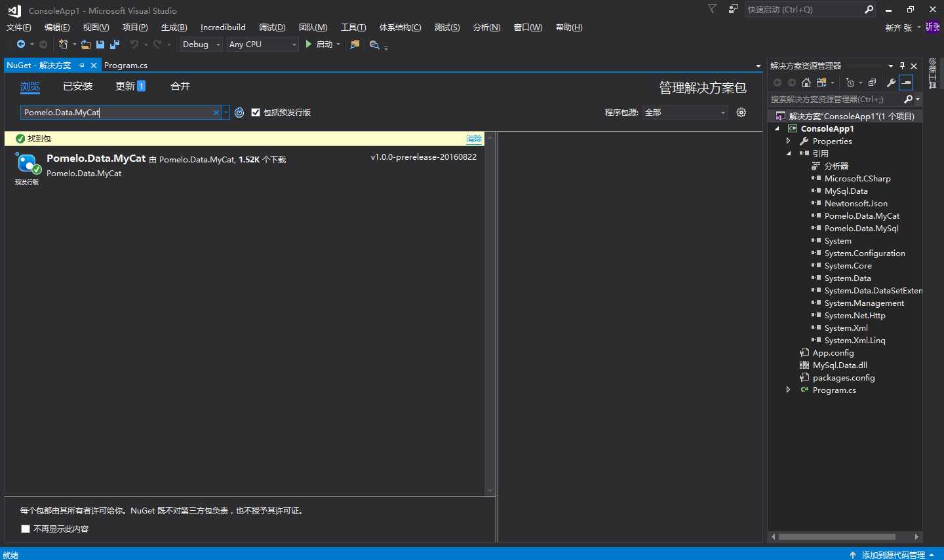Image resolution: width=944 pixels, height=560 pixels.
Task: Switch to the Consolidate tab
Action: point(180,86)
